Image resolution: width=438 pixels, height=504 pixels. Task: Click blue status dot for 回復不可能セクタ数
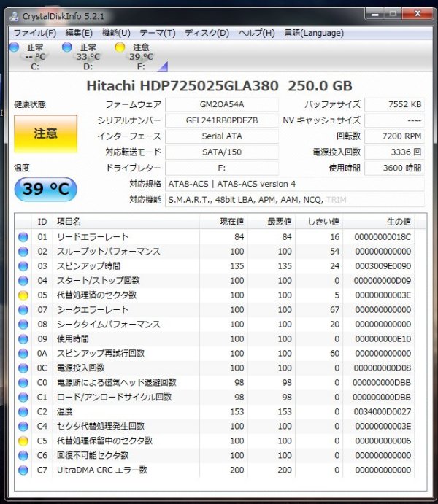point(23,456)
